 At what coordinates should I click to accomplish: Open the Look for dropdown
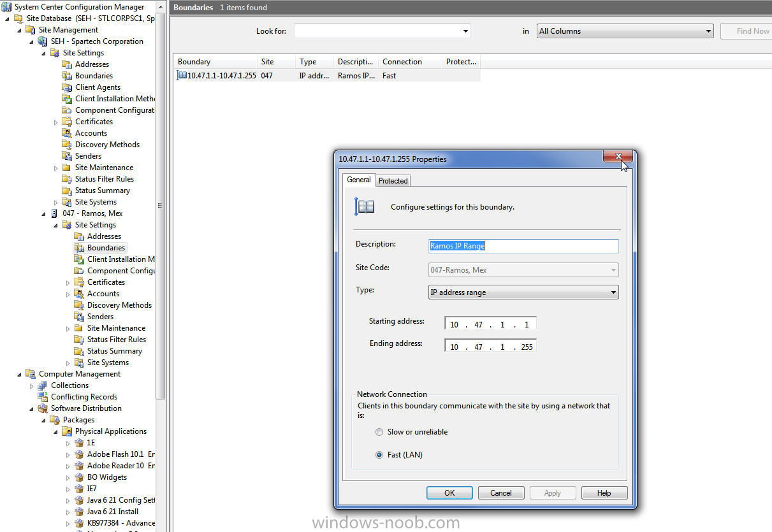pos(466,31)
